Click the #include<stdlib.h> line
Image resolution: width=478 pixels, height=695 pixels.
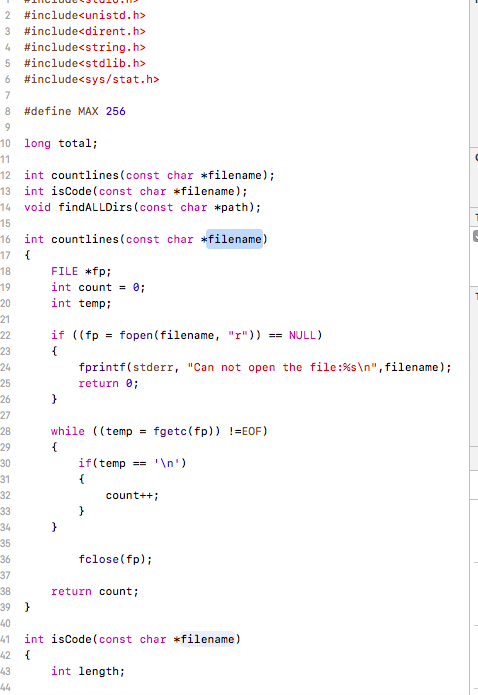(85, 63)
